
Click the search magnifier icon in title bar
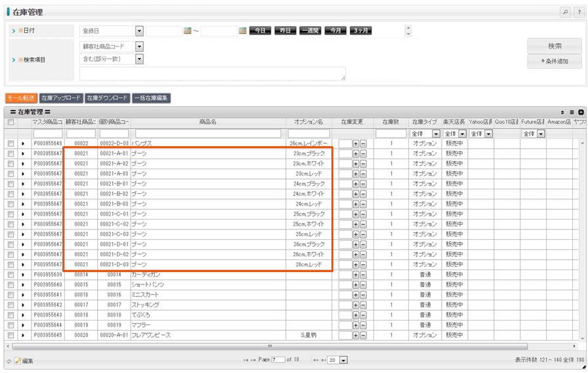(x=565, y=12)
